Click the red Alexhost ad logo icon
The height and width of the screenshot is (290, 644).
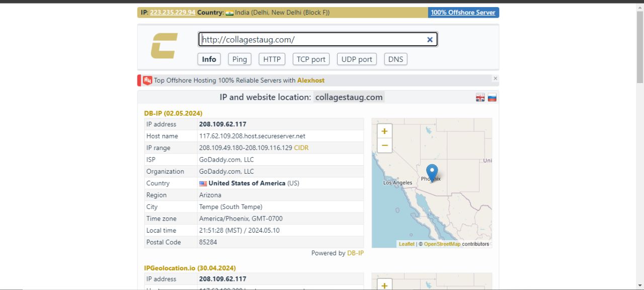coord(147,81)
